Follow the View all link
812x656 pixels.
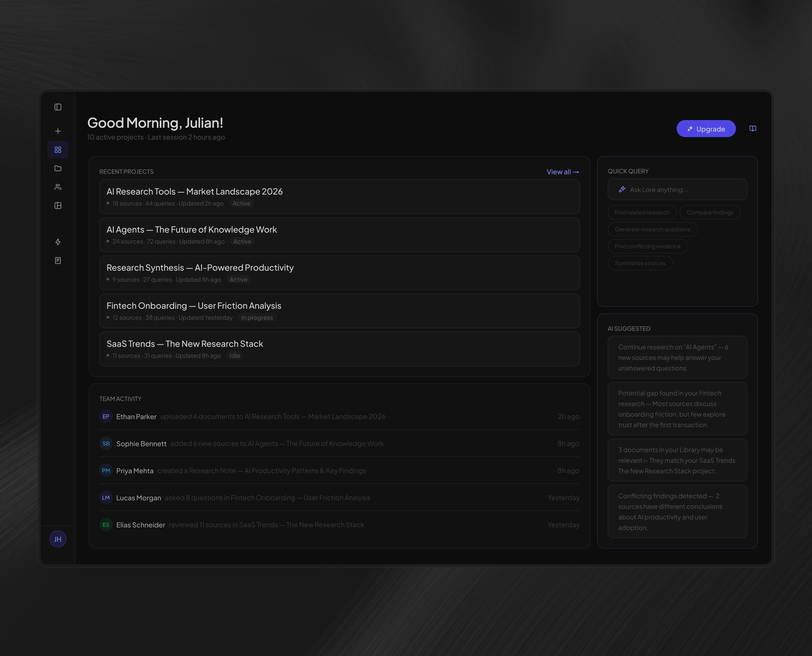tap(563, 172)
